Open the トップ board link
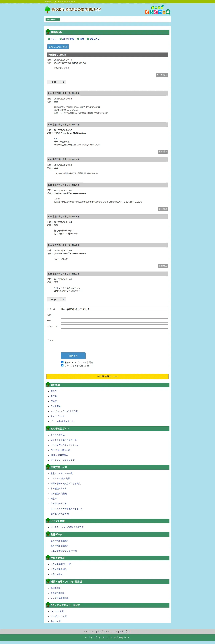The height and width of the screenshot is (644, 215). click(53, 39)
